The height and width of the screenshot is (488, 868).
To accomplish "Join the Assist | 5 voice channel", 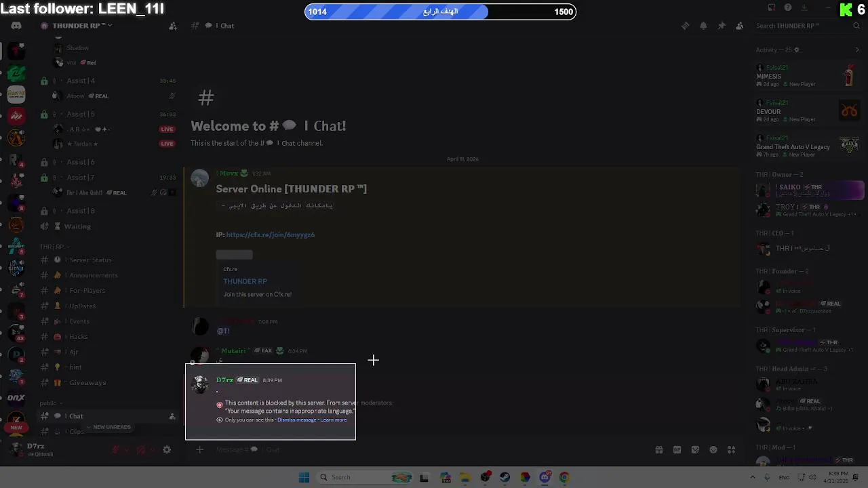I will pyautogui.click(x=108, y=114).
